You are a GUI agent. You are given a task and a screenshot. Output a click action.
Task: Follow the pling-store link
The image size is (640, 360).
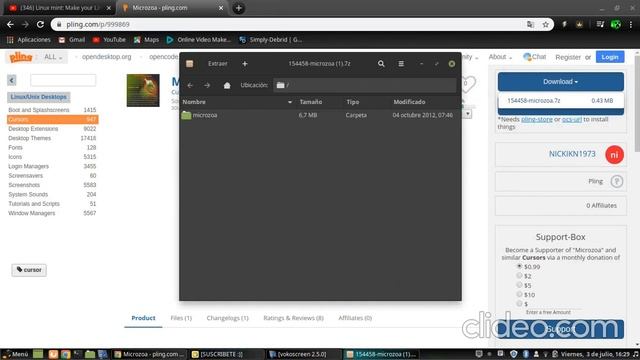pos(537,119)
